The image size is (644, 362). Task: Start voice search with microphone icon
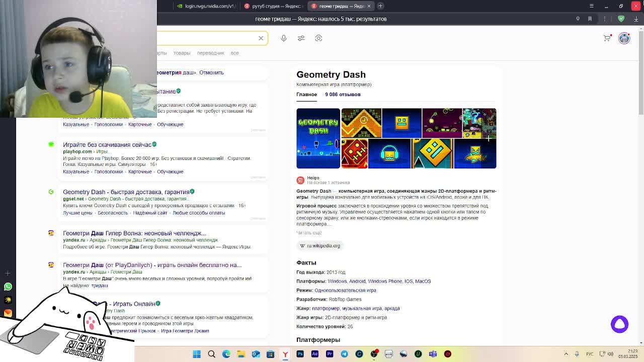(284, 38)
